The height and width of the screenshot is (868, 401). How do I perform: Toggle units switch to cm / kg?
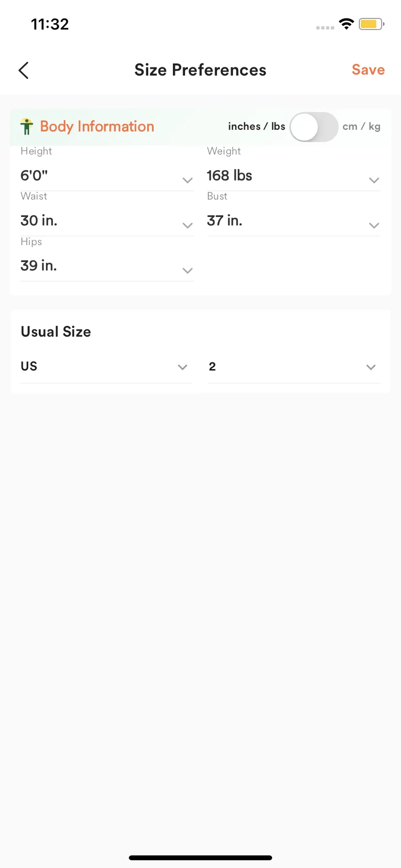click(313, 127)
